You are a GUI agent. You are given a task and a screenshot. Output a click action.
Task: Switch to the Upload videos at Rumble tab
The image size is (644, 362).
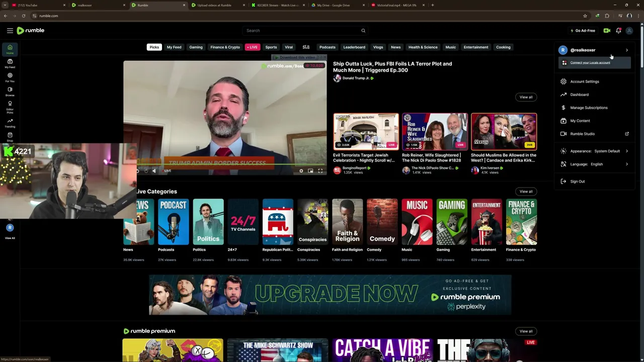[x=217, y=5]
